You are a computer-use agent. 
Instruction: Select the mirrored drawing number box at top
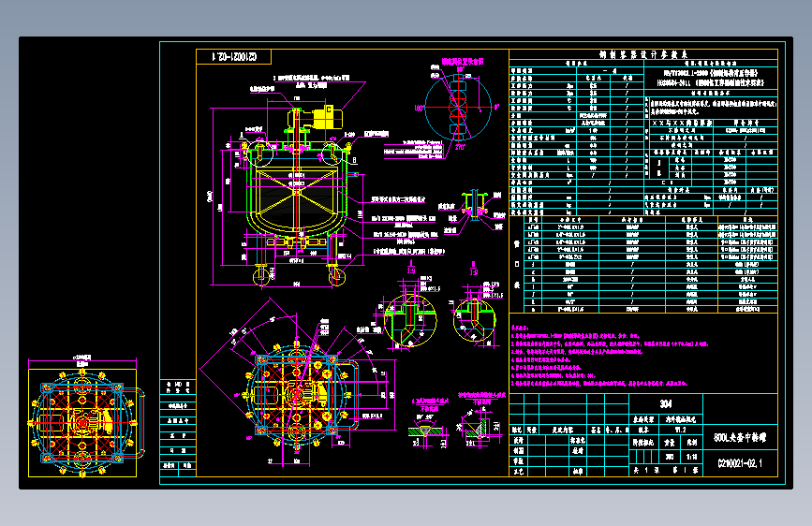click(233, 56)
